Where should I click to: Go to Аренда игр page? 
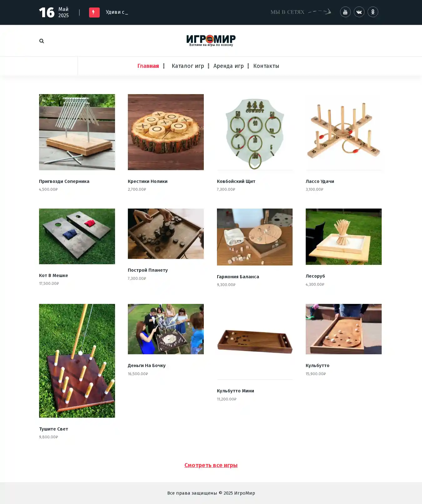pyautogui.click(x=229, y=66)
